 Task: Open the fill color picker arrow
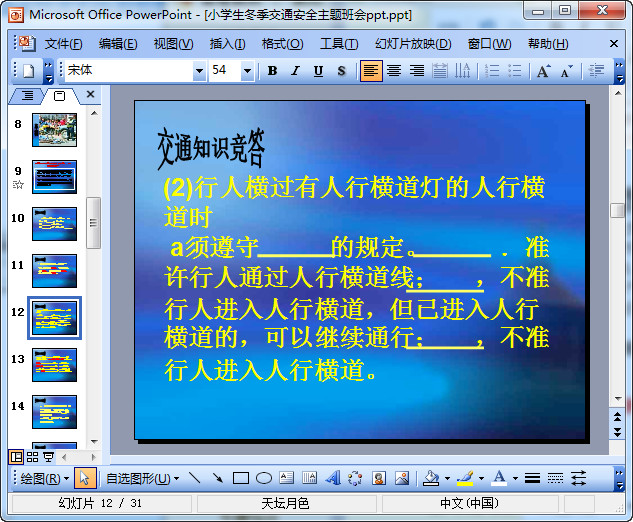pos(447,479)
